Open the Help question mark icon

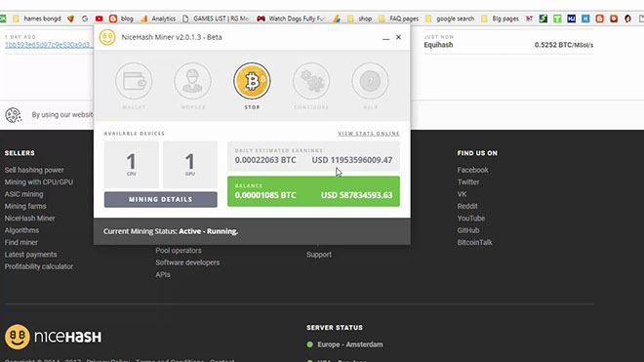point(370,81)
